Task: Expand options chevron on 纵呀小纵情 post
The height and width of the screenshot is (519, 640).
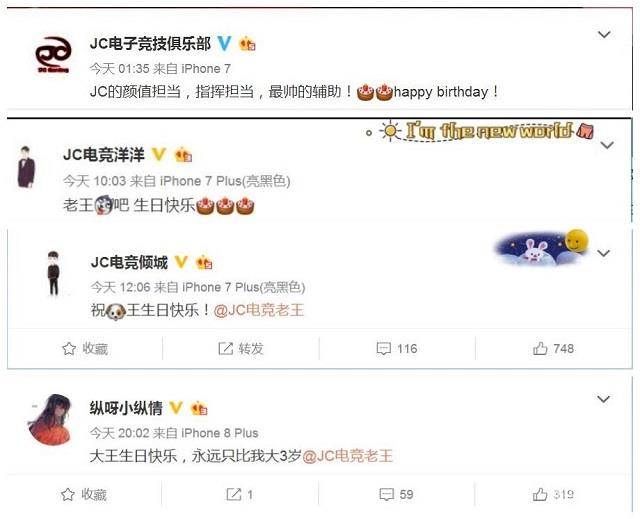Action: point(603,399)
